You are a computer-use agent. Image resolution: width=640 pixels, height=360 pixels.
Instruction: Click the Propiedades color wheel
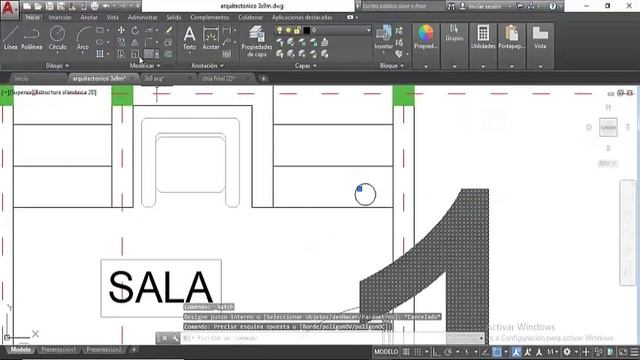click(425, 33)
